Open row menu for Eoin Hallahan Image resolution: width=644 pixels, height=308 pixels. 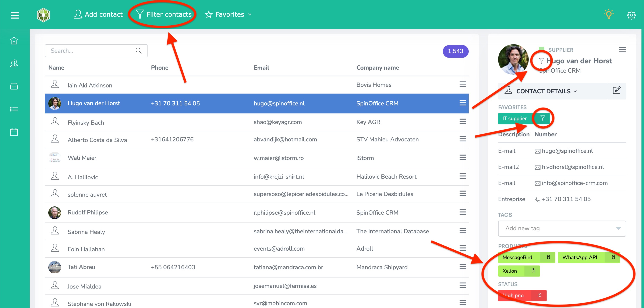coord(463,248)
